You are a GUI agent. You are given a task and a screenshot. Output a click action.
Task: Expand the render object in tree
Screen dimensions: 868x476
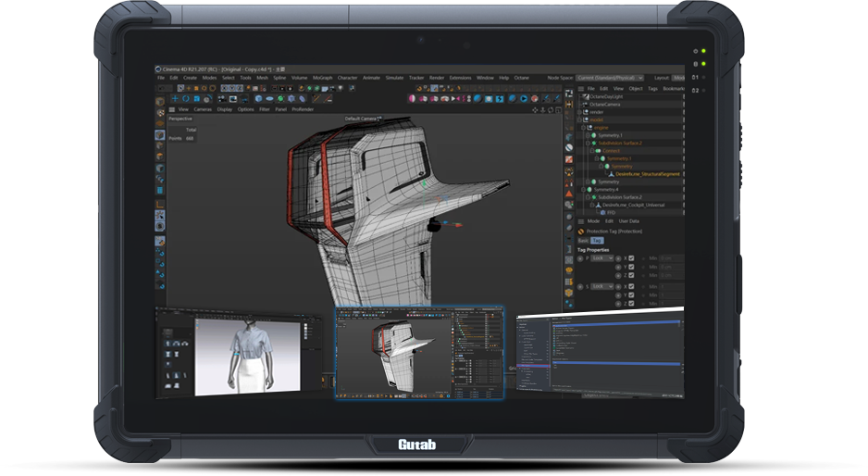pyautogui.click(x=579, y=112)
